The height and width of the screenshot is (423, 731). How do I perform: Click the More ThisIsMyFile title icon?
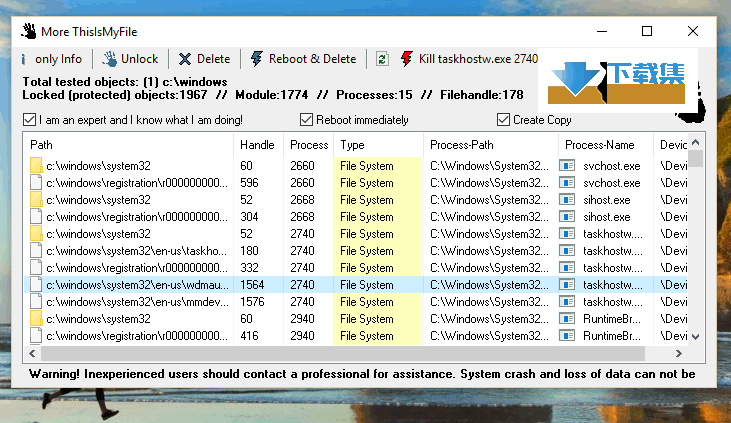[28, 31]
